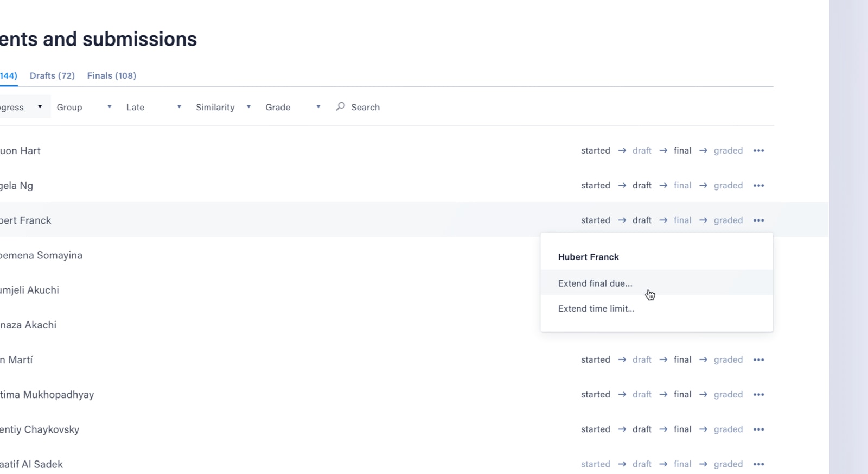Viewport: 868px width, 474px height.
Task: Expand the Group filter dropdown
Action: 84,108
